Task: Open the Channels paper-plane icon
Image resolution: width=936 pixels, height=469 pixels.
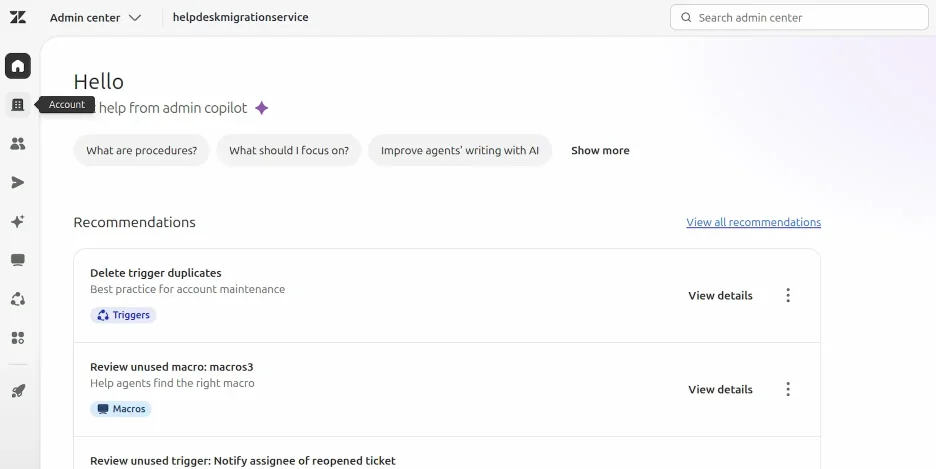Action: click(18, 183)
